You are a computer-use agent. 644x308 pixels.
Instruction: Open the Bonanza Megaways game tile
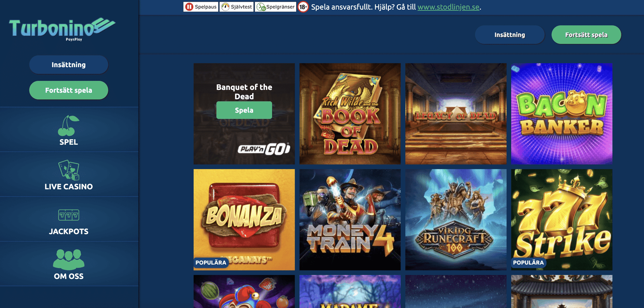(244, 219)
